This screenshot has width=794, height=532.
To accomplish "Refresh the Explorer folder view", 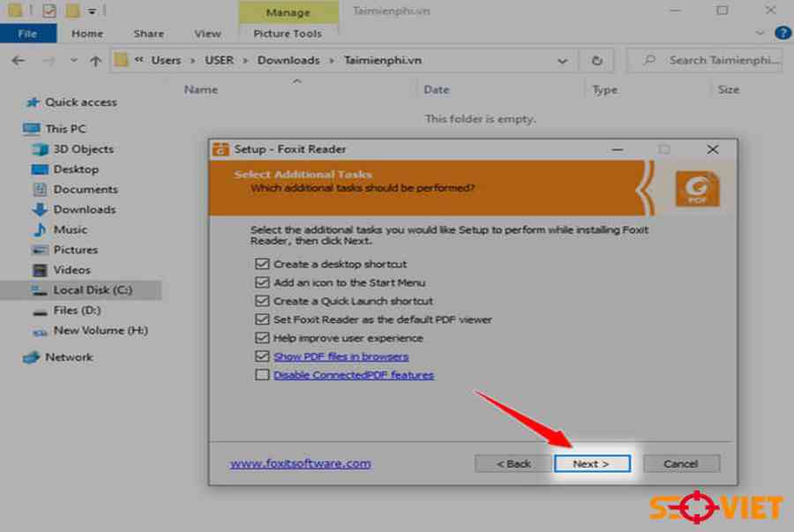I will pyautogui.click(x=597, y=61).
